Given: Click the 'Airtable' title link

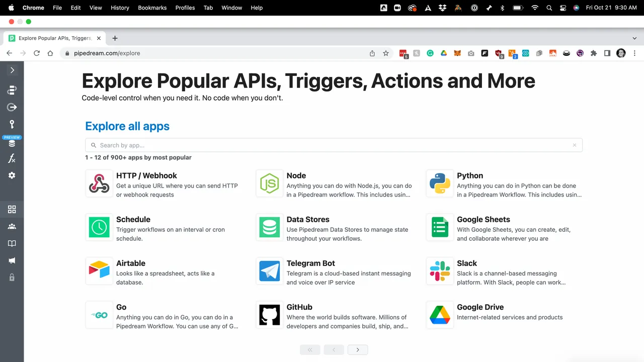Looking at the screenshot, I should (131, 263).
